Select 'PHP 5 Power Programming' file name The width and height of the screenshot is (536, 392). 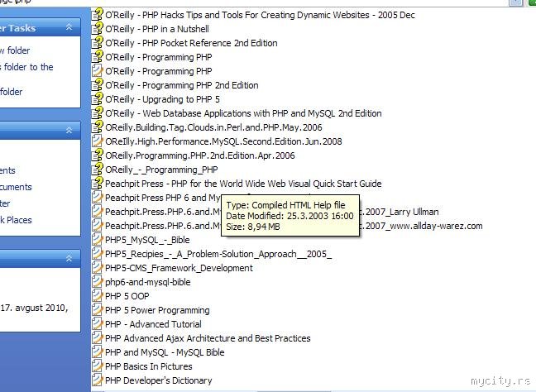pyautogui.click(x=157, y=310)
